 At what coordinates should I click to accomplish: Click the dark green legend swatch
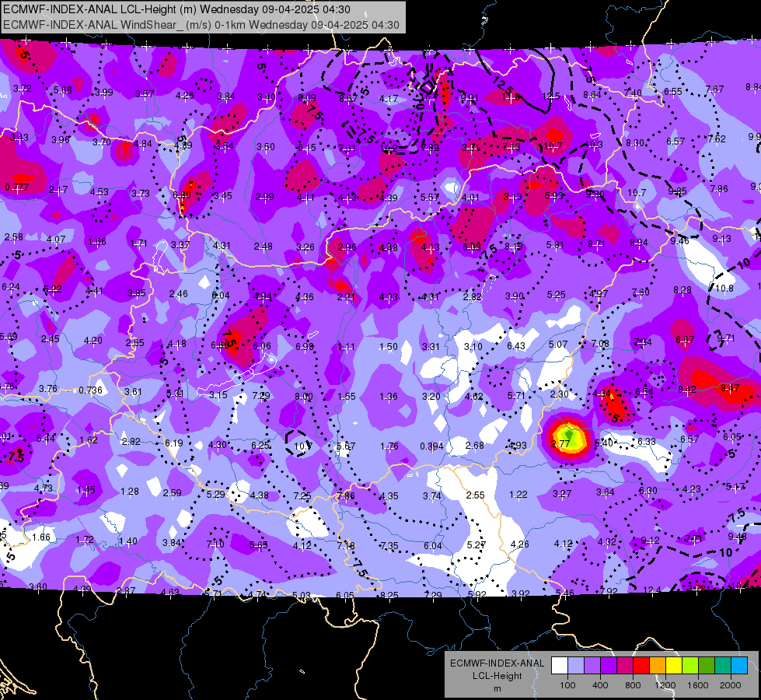click(707, 666)
